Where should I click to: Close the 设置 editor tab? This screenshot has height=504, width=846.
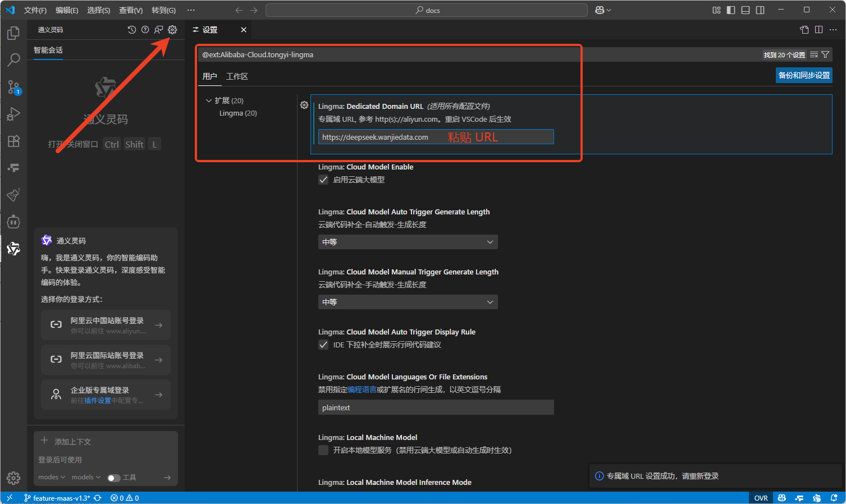[244, 30]
